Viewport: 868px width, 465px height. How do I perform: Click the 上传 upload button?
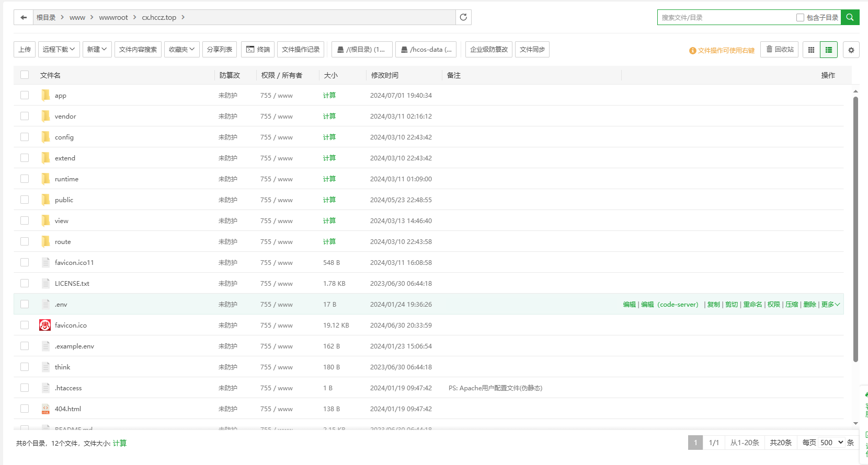(25, 50)
